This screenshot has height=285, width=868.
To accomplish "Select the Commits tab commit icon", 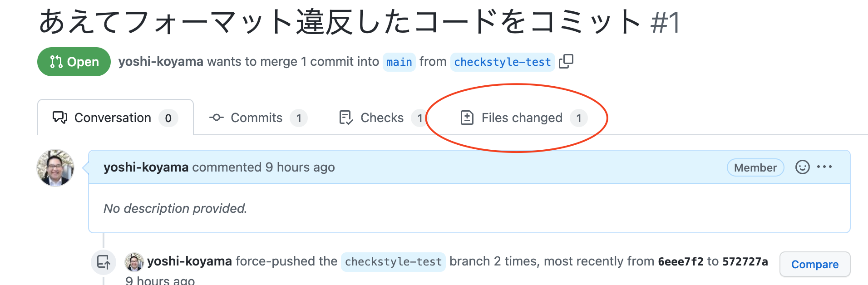I will click(217, 118).
